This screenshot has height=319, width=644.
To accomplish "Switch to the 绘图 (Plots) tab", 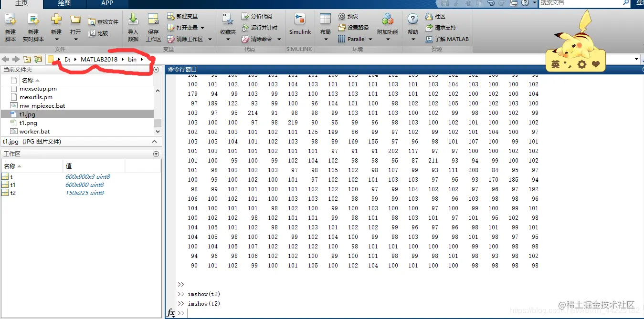I will point(64,3).
